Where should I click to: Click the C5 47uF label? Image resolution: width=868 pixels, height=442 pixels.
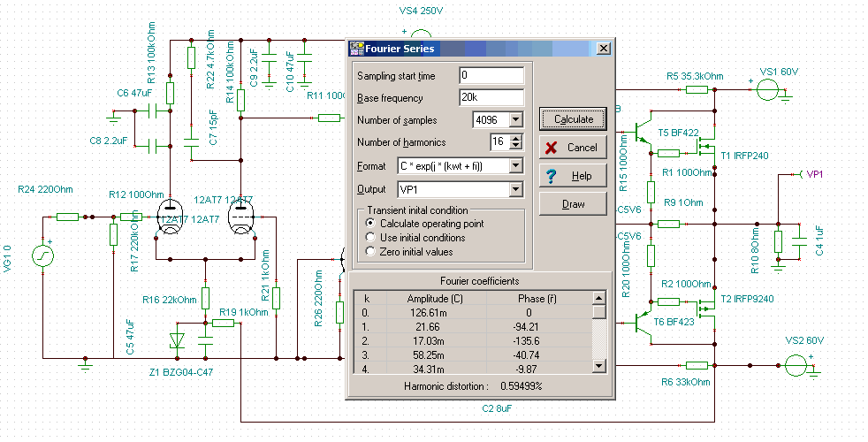click(130, 337)
